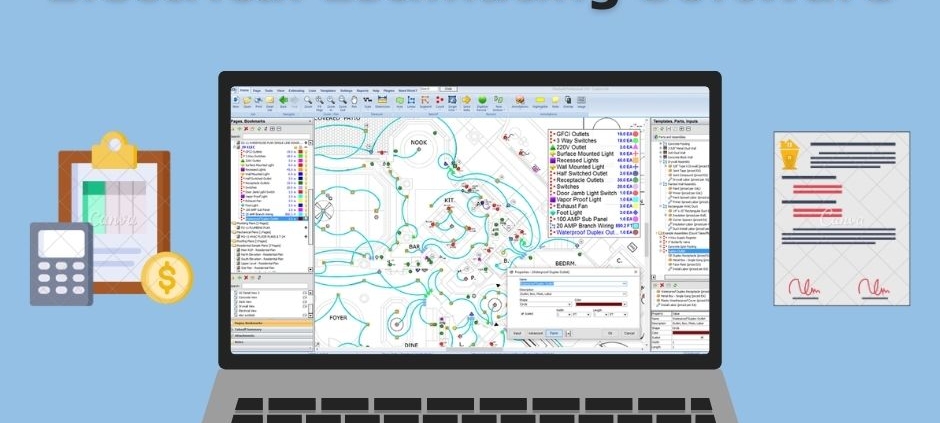
Task: Click '20 AMP Branch Wiring' in the legend
Action: pos(585,225)
